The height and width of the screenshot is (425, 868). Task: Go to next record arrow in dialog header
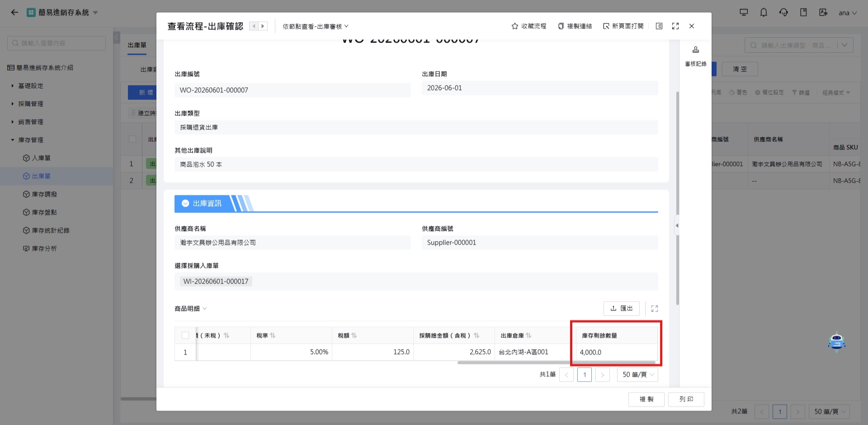point(263,26)
